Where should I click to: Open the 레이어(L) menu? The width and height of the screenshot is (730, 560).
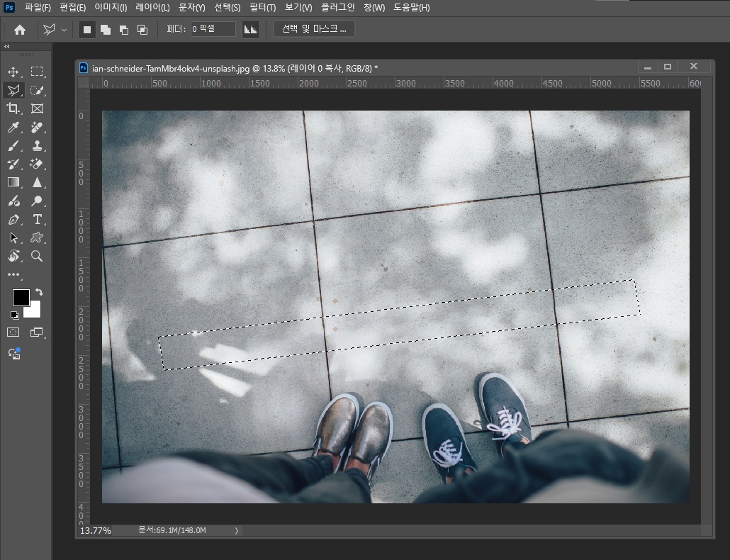pos(152,8)
